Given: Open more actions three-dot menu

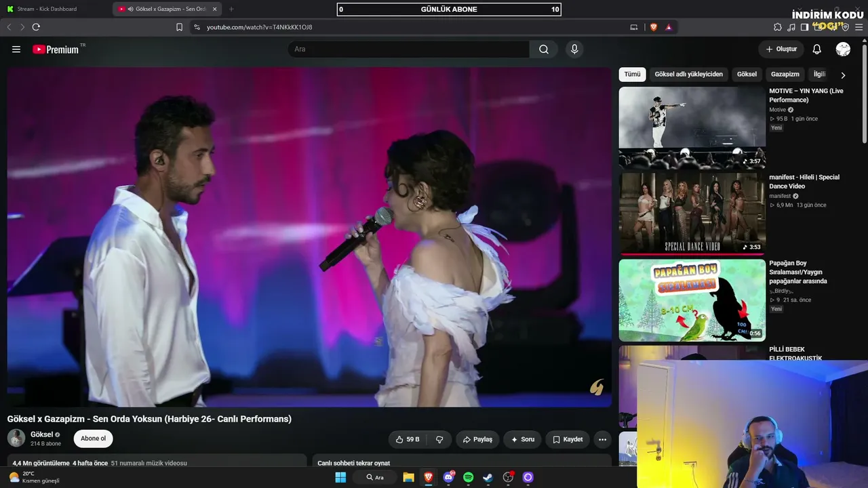Looking at the screenshot, I should pyautogui.click(x=602, y=439).
